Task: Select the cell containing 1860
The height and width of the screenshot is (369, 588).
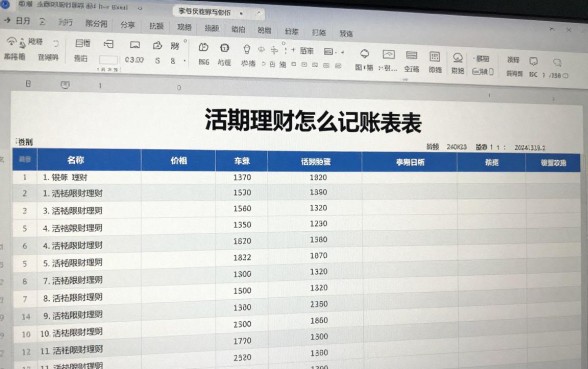Action: [319, 320]
